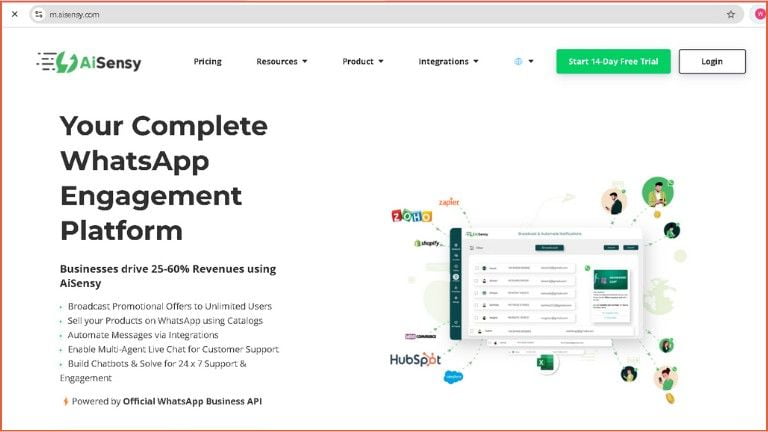Stop page loading with the X button

[x=15, y=14]
